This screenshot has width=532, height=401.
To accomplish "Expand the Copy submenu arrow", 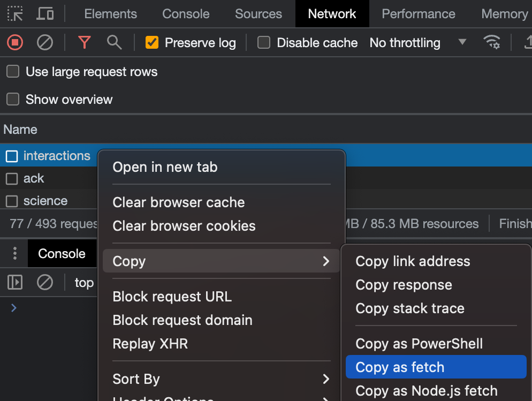I will click(326, 261).
